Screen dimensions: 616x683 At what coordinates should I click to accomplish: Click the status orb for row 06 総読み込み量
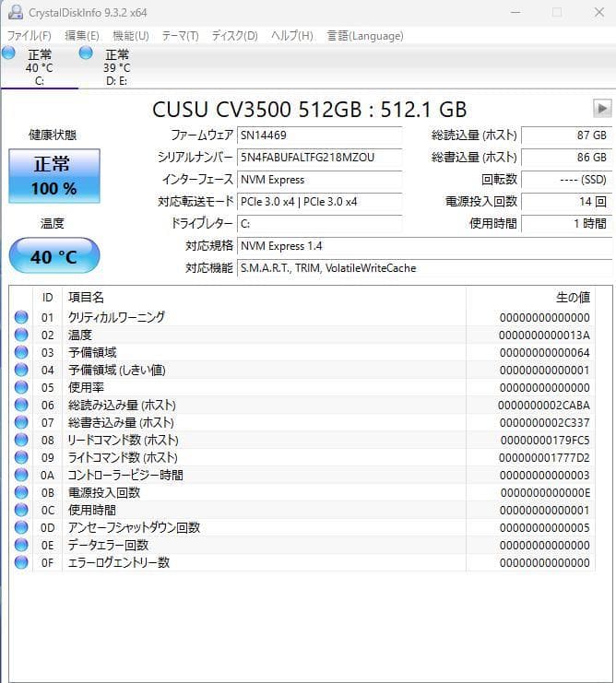[x=21, y=405]
